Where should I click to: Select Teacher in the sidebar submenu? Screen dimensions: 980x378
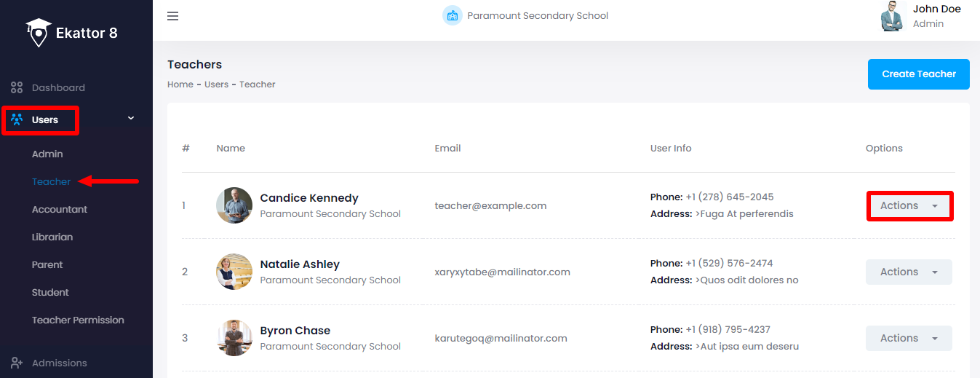pyautogui.click(x=52, y=181)
